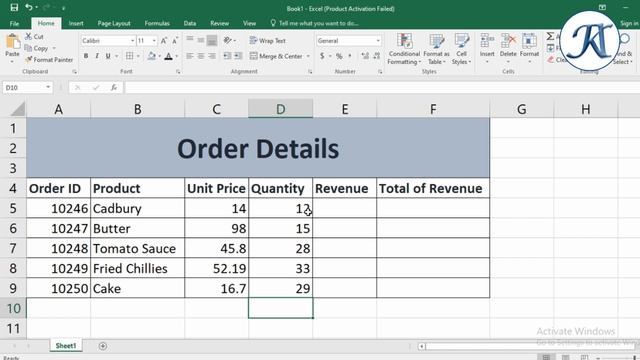Screen dimensions: 640x360
Task: Click Decrease Decimal icon
Action: tap(377, 56)
